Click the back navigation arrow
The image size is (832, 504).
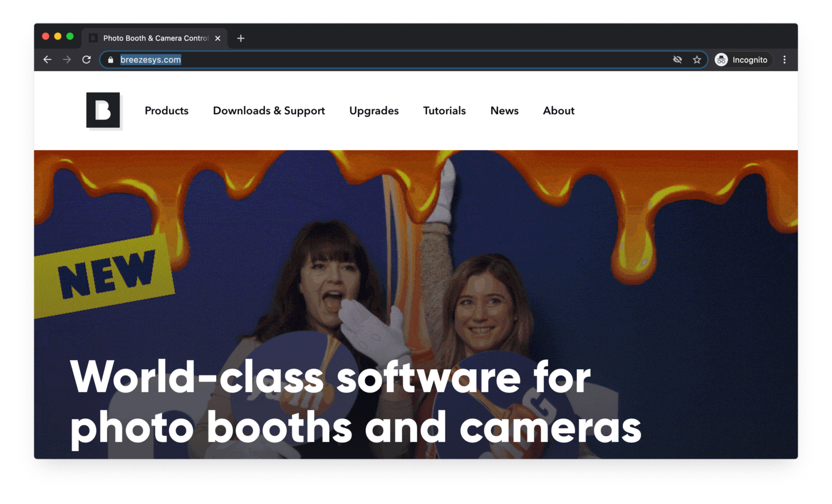47,60
